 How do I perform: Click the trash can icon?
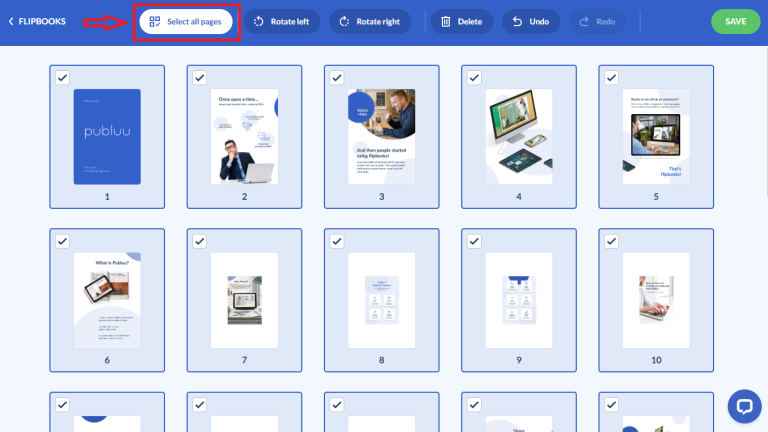click(x=446, y=22)
